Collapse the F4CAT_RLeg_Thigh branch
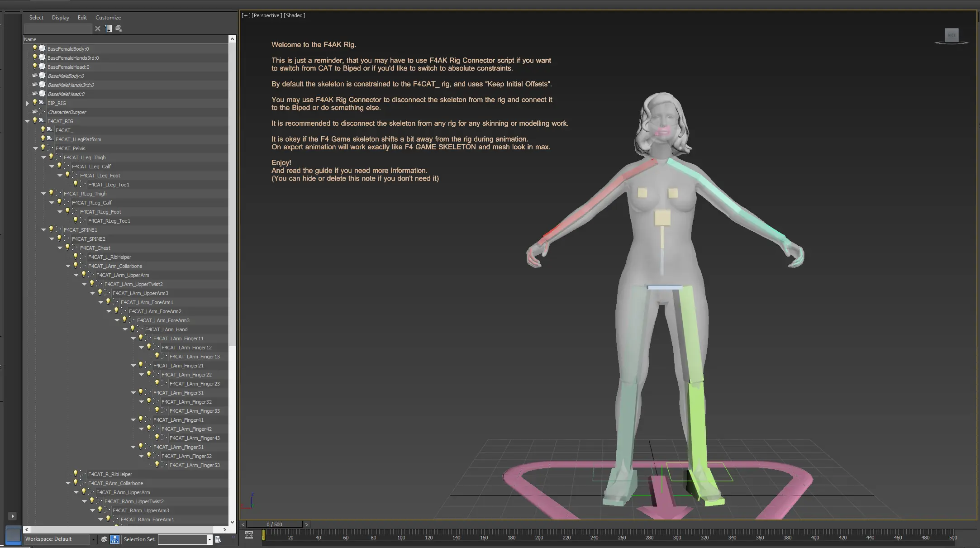980x548 pixels. (44, 194)
